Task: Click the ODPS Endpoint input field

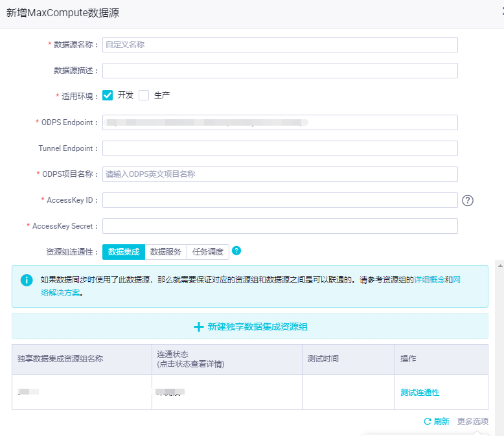Action: (280, 122)
